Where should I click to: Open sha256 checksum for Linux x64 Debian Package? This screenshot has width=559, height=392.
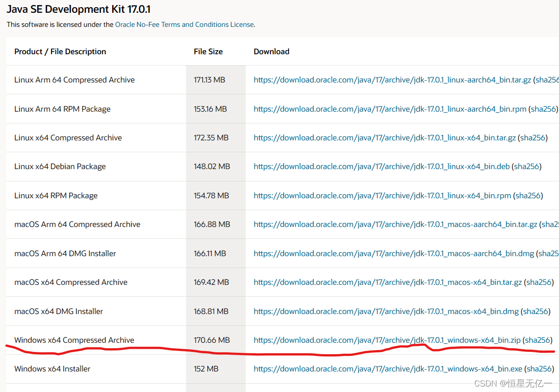point(527,166)
